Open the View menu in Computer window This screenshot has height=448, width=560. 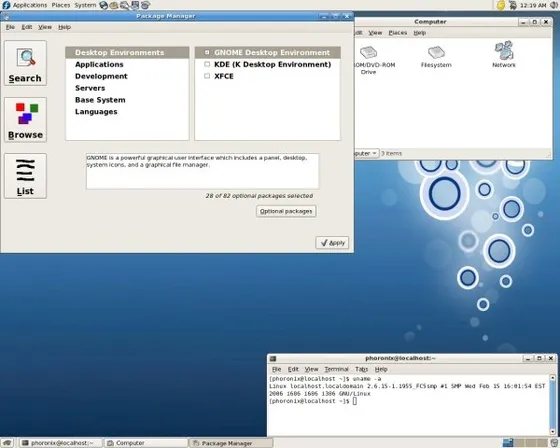[375, 33]
